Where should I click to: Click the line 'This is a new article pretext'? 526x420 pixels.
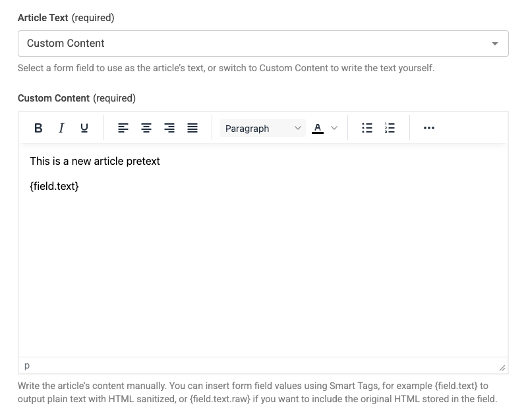click(95, 161)
